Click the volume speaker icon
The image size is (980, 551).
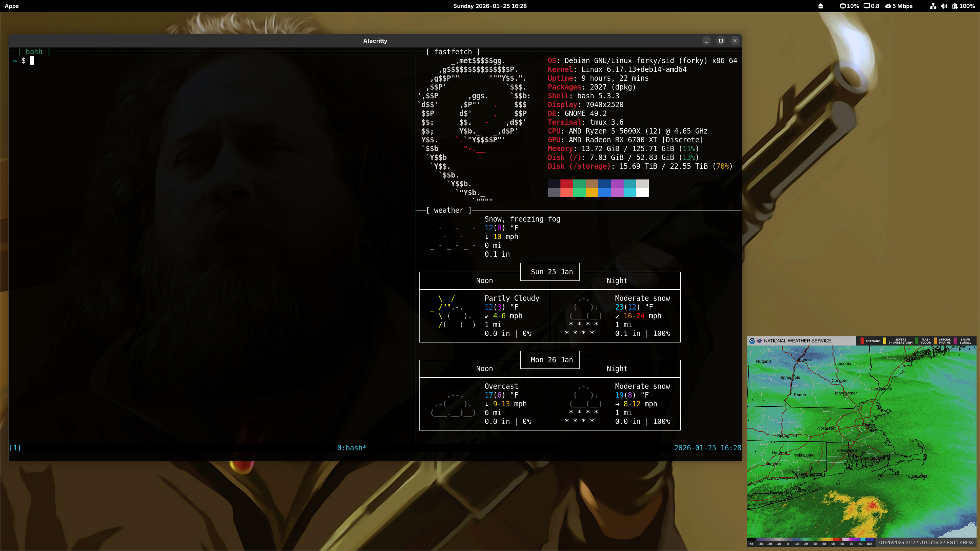[x=944, y=6]
